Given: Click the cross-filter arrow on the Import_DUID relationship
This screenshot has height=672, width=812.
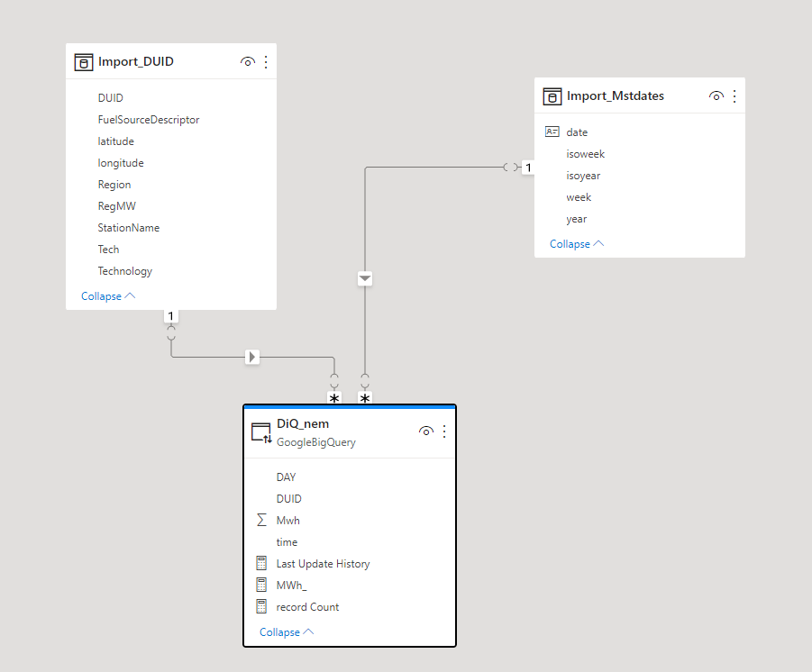Looking at the screenshot, I should tap(251, 357).
